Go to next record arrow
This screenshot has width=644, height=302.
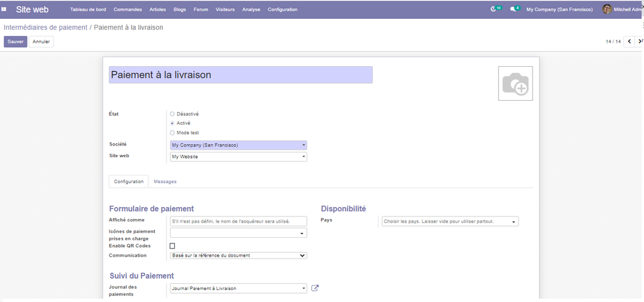640,42
